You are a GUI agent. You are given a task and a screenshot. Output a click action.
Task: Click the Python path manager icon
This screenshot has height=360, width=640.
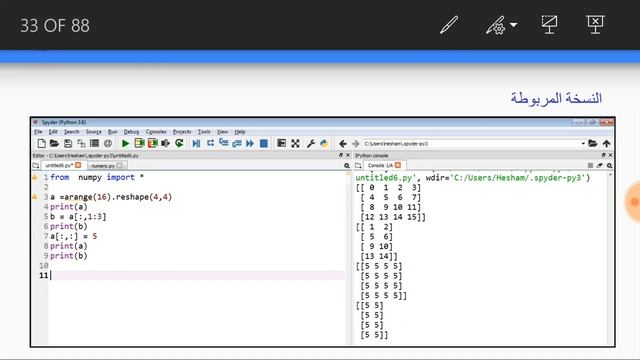(x=324, y=143)
